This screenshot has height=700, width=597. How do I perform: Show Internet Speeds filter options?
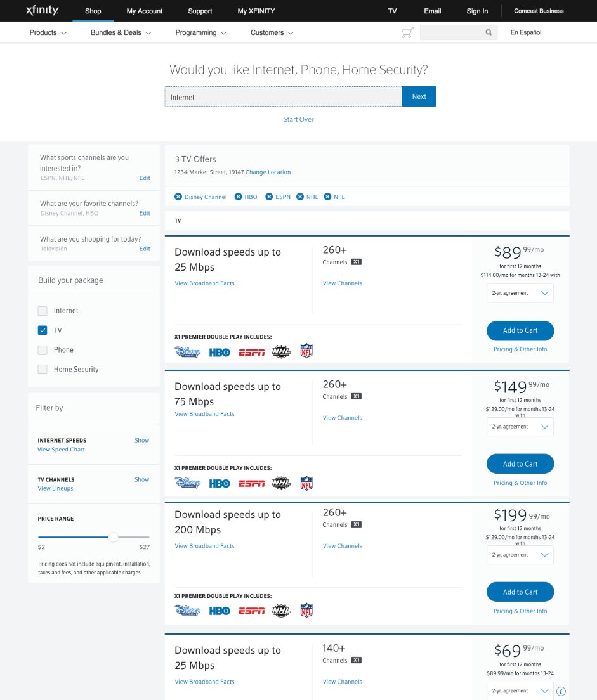(x=141, y=440)
